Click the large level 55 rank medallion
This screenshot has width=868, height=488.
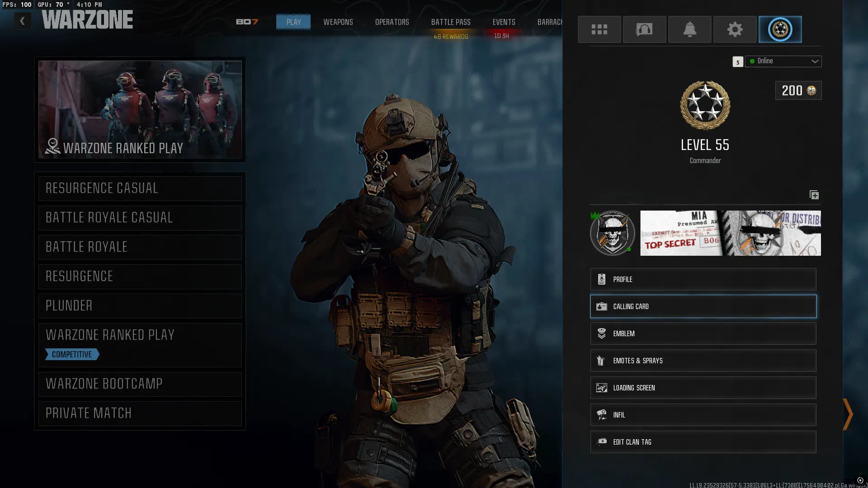click(705, 105)
